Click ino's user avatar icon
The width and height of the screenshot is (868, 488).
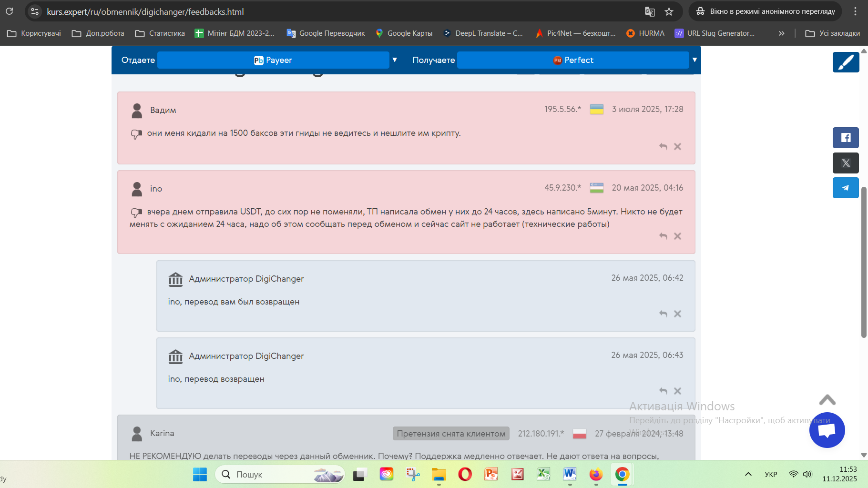click(x=137, y=189)
